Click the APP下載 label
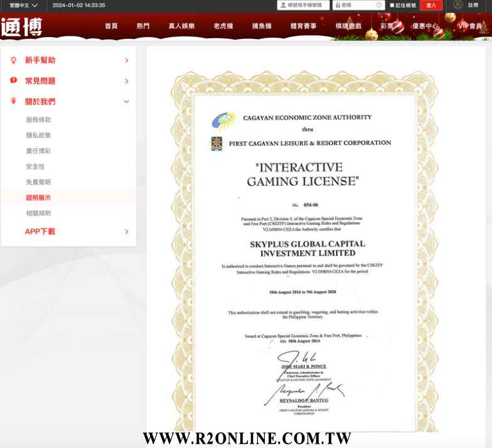 [x=40, y=232]
